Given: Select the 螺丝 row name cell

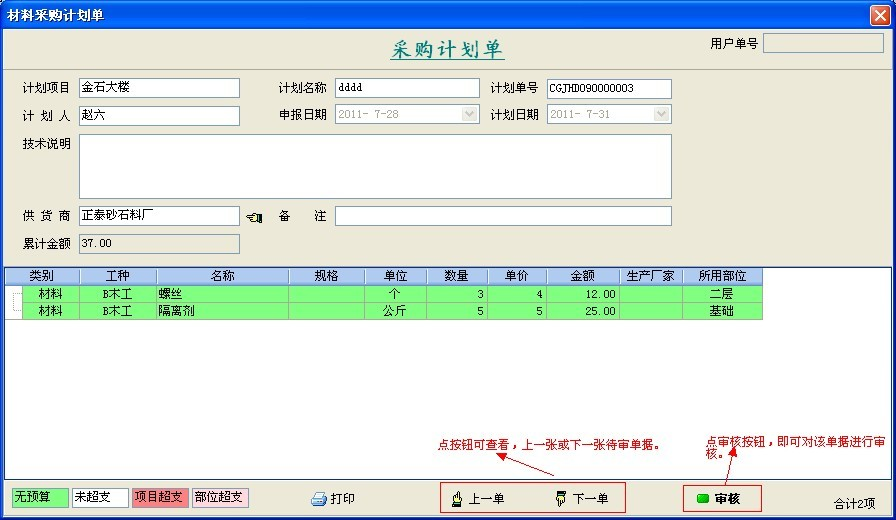Looking at the screenshot, I should [223, 294].
